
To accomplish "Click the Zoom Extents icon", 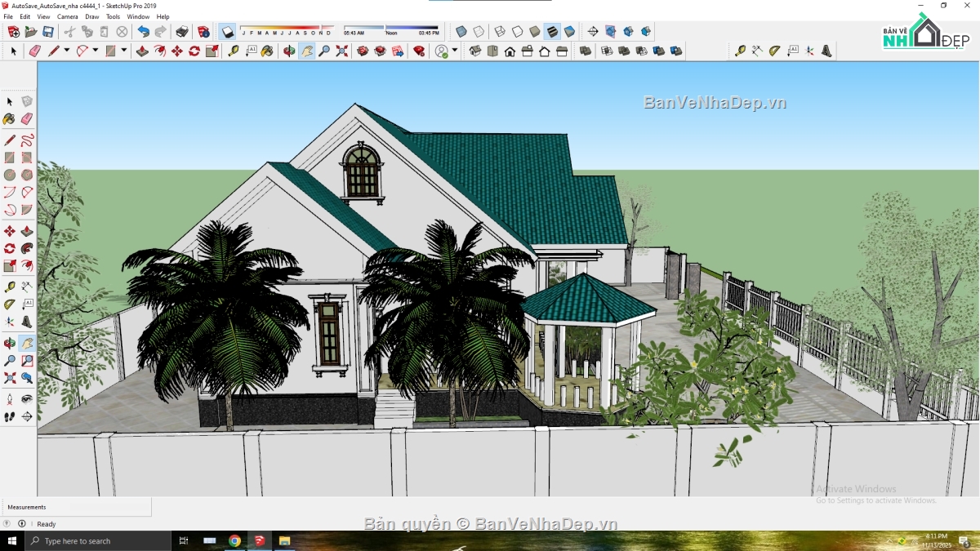I will pyautogui.click(x=341, y=51).
